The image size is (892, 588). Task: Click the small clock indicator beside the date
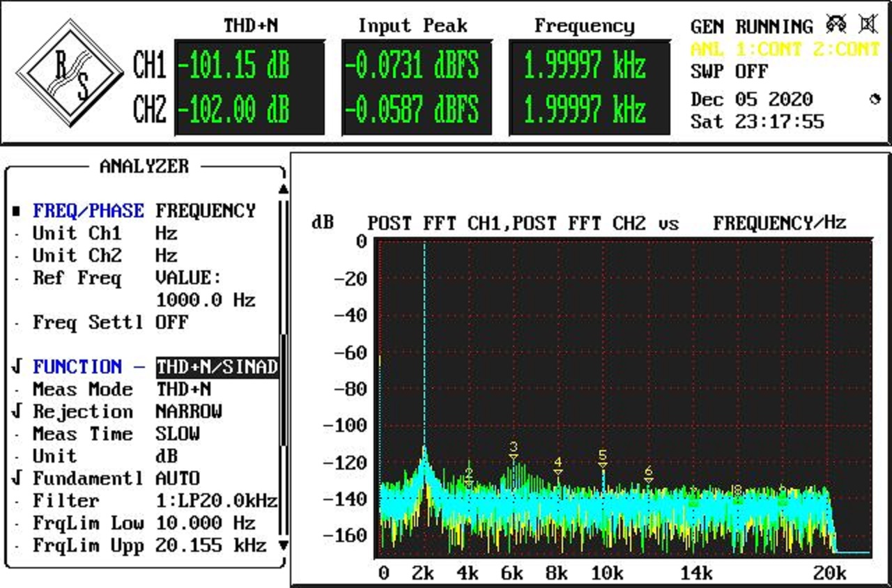875,100
